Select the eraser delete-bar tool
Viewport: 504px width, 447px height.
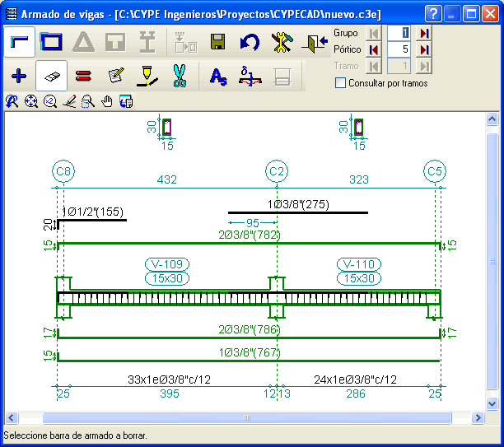(x=51, y=77)
